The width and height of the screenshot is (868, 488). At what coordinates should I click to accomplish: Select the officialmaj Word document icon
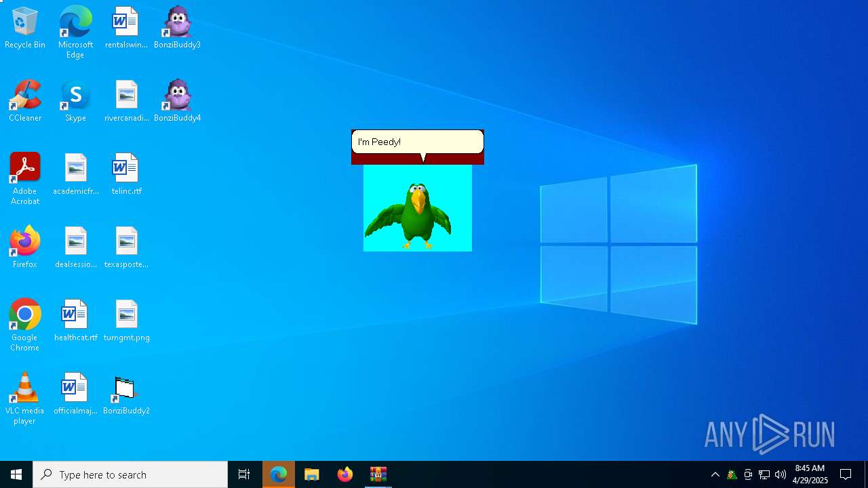(x=75, y=394)
